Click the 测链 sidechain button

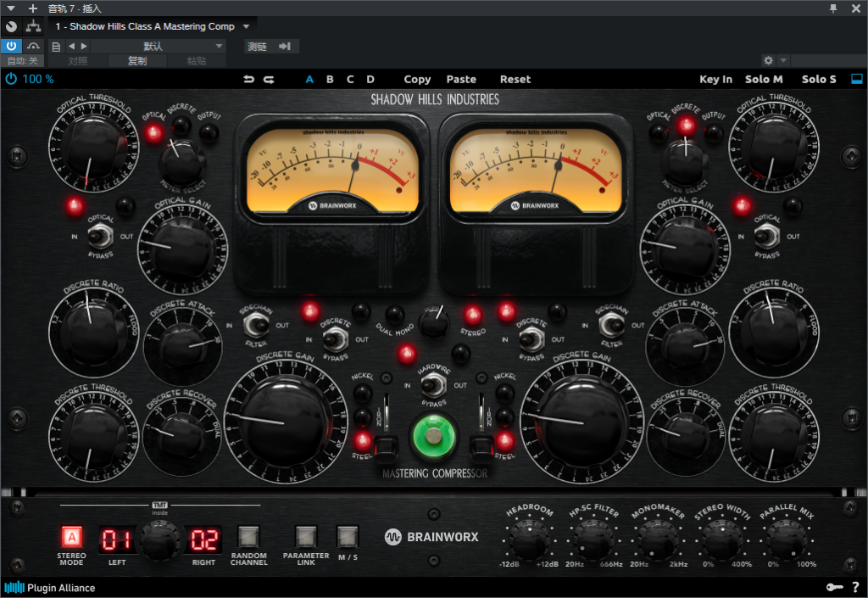[257, 47]
